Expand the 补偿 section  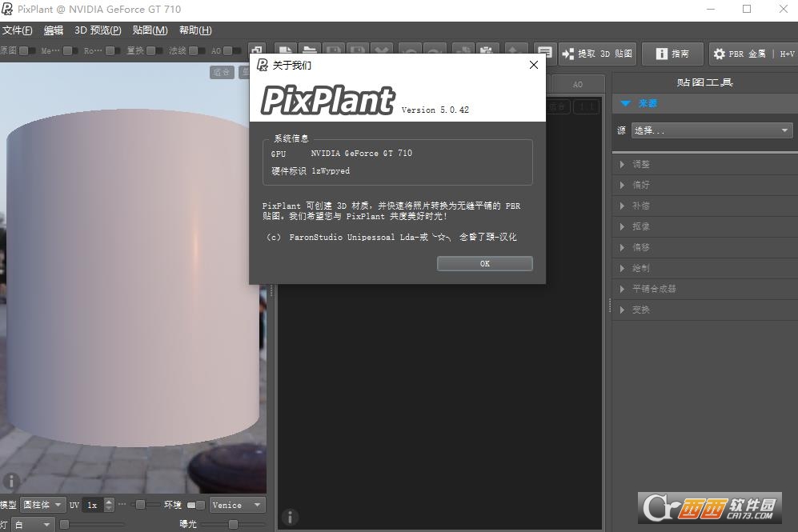pos(705,206)
